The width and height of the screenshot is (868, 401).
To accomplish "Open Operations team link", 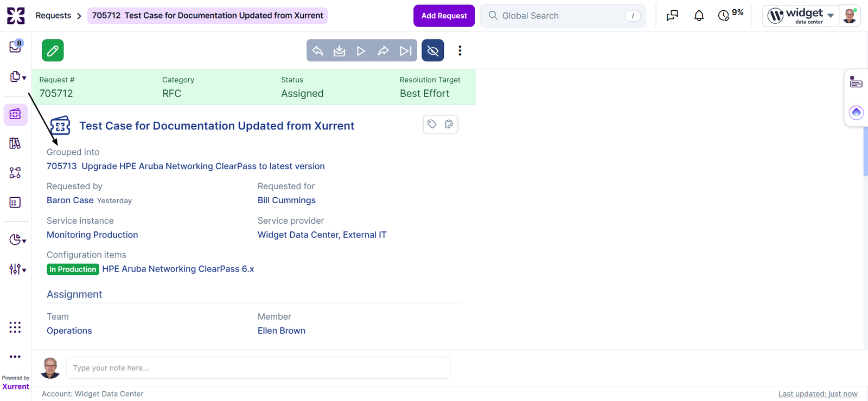I will click(x=69, y=331).
